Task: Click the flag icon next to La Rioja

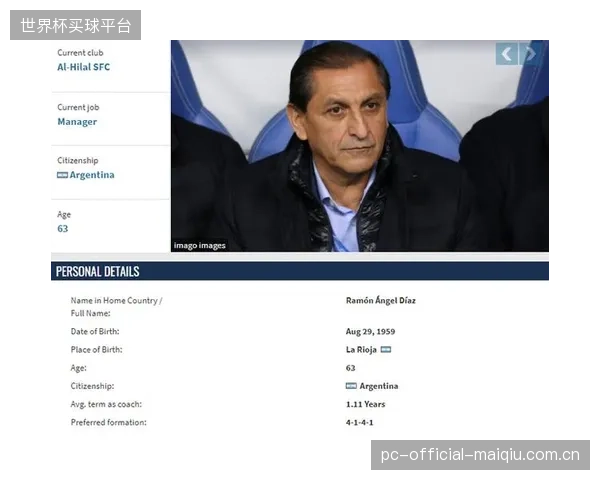Action: point(386,349)
